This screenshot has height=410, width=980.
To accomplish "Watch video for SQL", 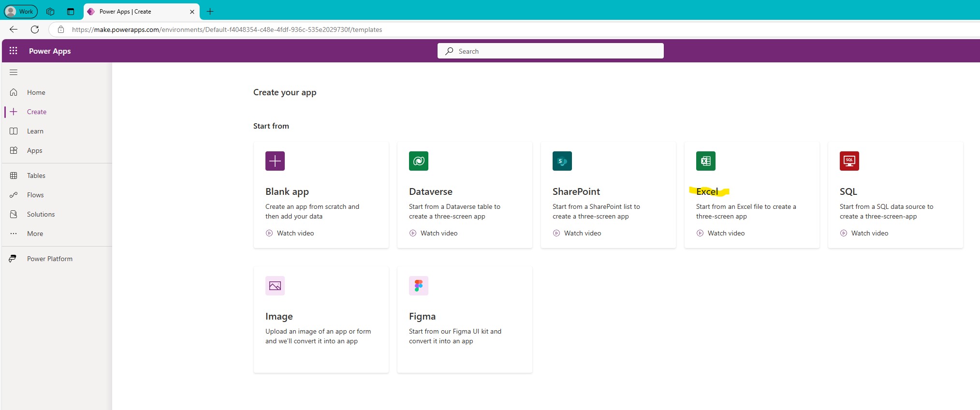I will click(864, 233).
